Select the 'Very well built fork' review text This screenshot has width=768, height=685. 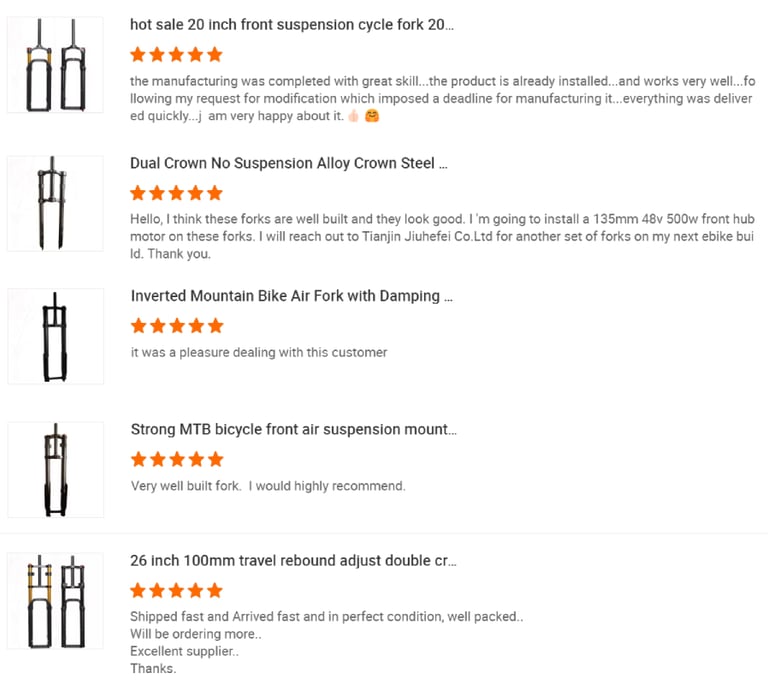click(268, 486)
